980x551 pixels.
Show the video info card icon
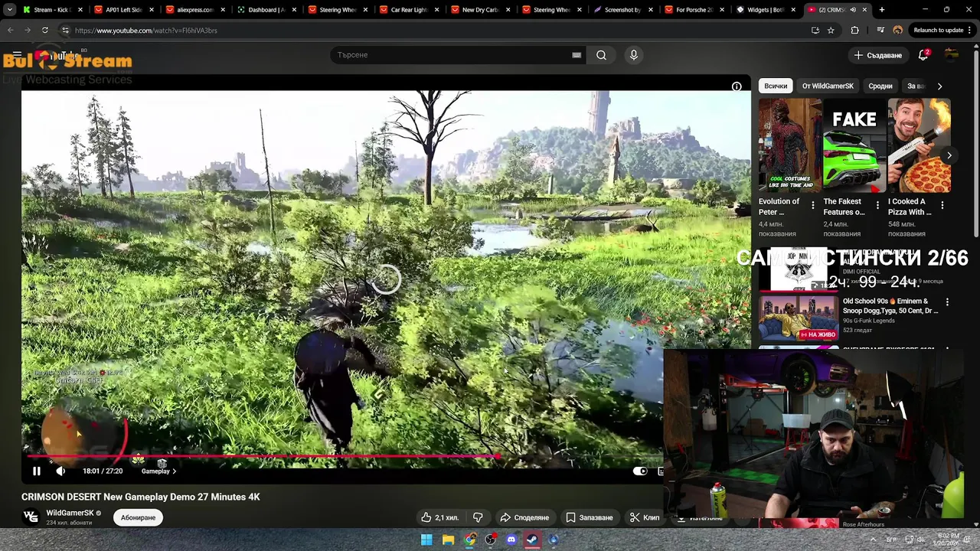737,86
